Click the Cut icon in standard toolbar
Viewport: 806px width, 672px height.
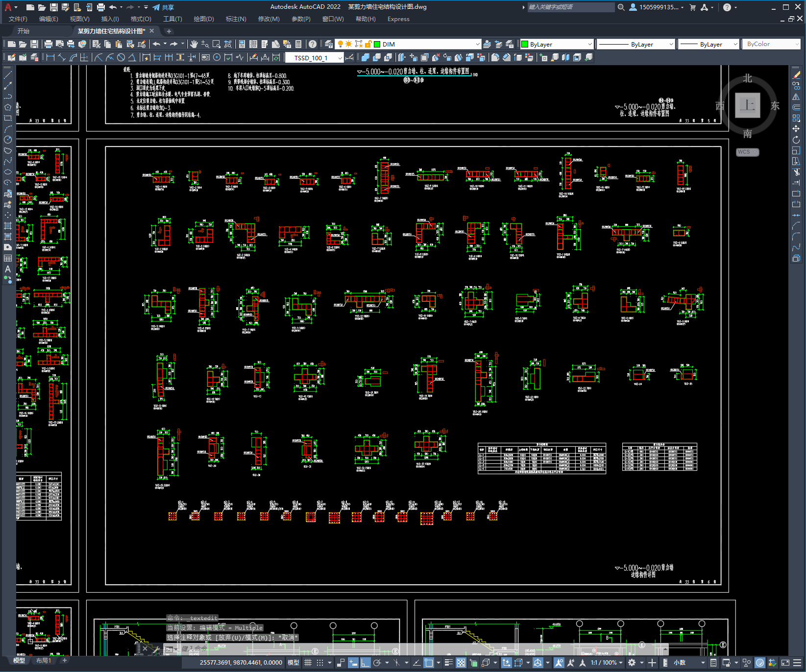click(x=97, y=44)
